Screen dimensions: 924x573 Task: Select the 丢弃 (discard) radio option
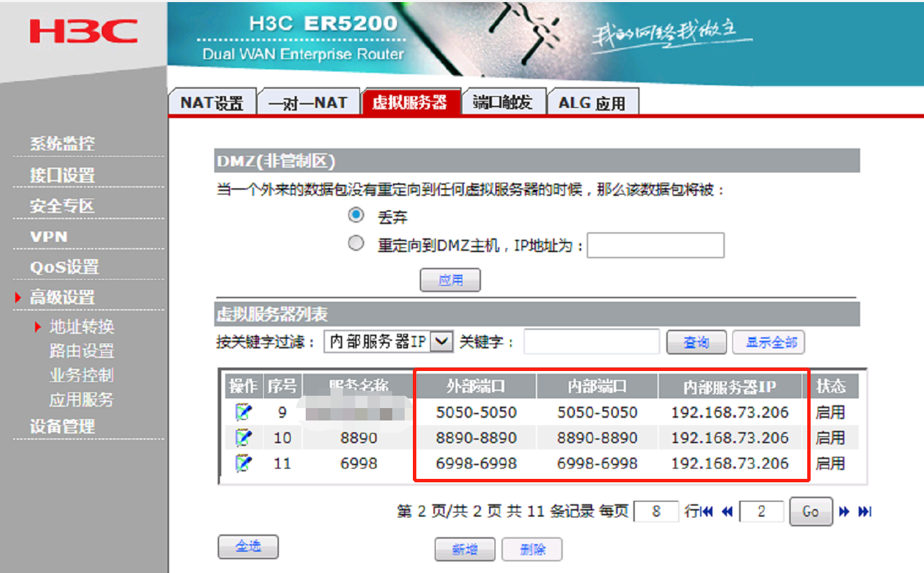tap(356, 216)
